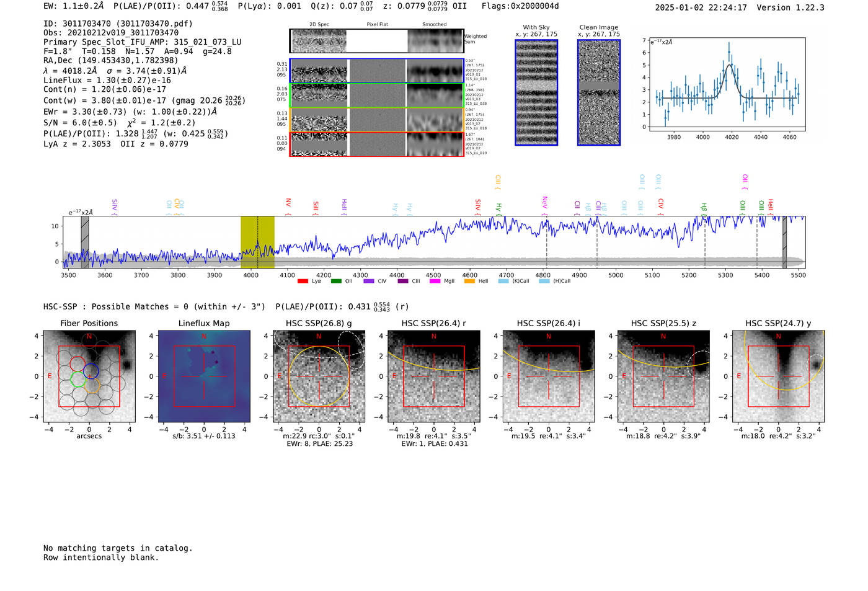
Task: Open the HSC SSP(26.8) g image
Action: click(319, 376)
